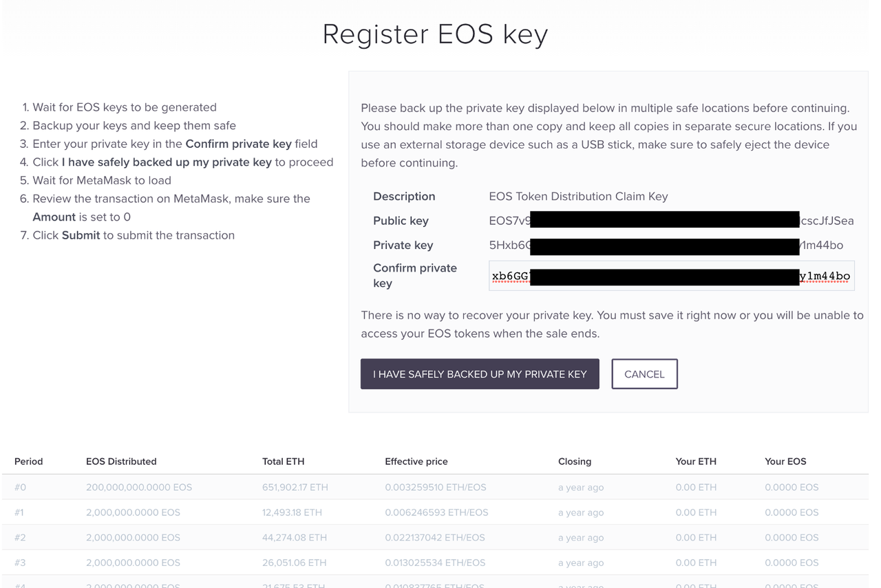Click the Public key value text
The width and height of the screenshot is (881, 588).
[x=670, y=221]
